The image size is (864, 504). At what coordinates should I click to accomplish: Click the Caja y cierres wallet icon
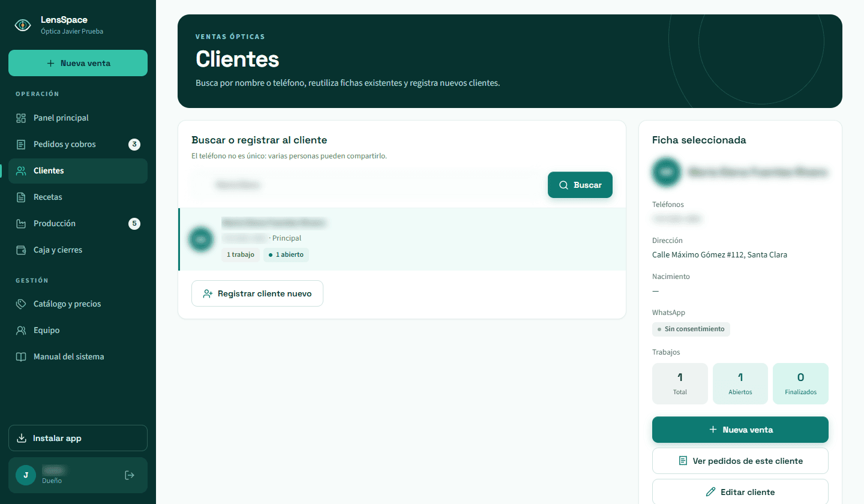tap(21, 250)
